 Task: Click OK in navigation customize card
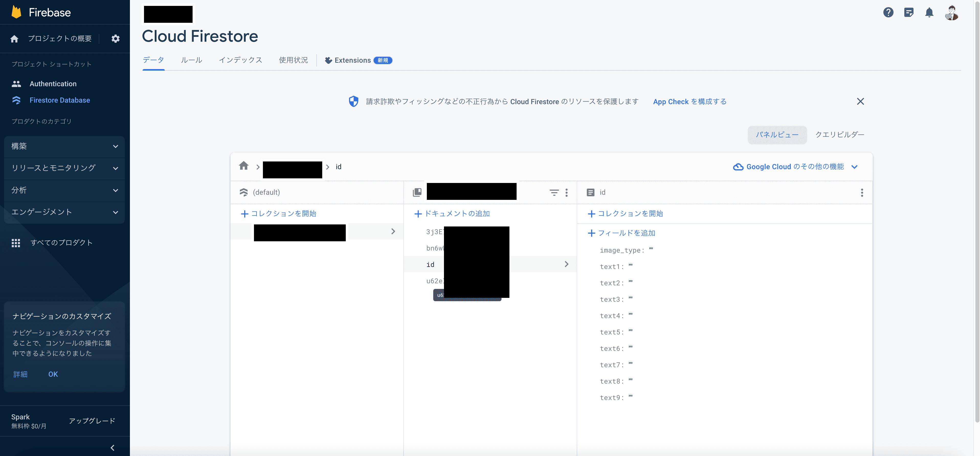(53, 374)
